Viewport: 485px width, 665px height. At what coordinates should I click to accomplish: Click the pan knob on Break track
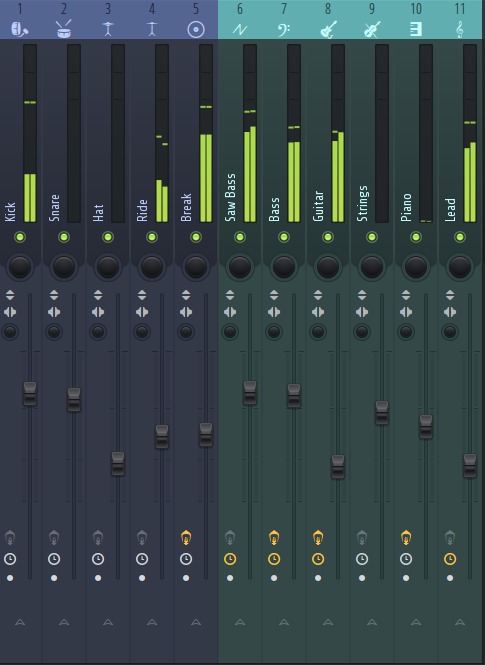196,266
